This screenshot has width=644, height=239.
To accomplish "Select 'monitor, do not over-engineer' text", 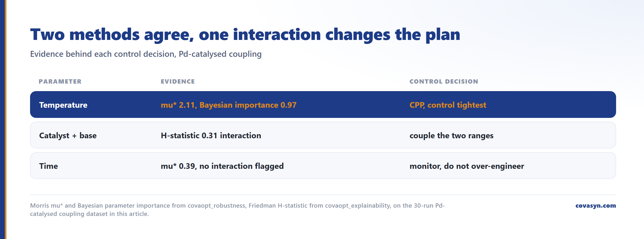I will point(467,166).
